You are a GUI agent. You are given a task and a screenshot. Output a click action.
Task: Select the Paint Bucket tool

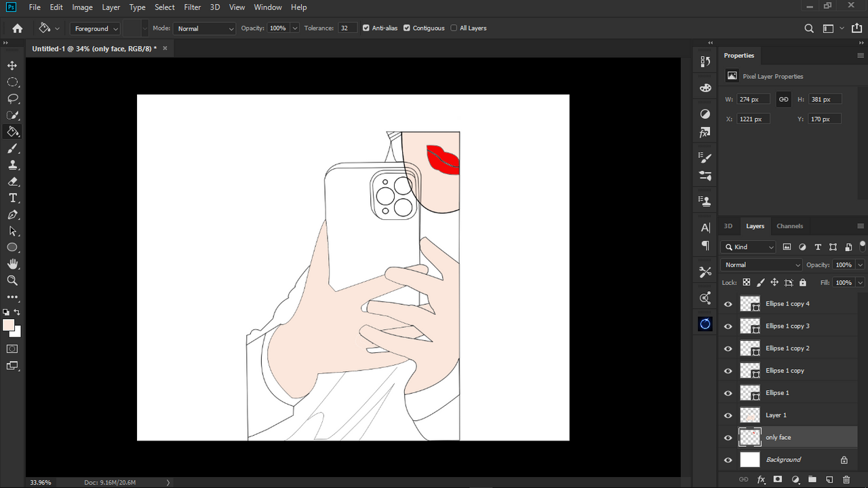[12, 132]
